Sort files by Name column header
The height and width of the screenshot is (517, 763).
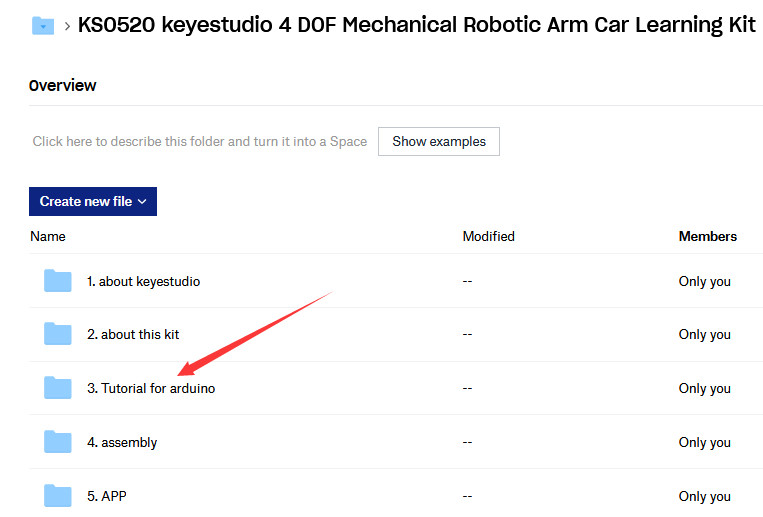(48, 236)
